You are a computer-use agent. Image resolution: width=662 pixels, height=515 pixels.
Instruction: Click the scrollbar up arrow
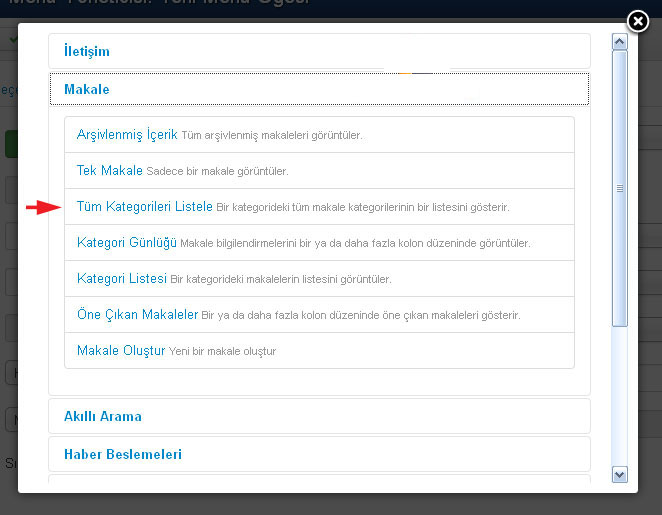[619, 42]
